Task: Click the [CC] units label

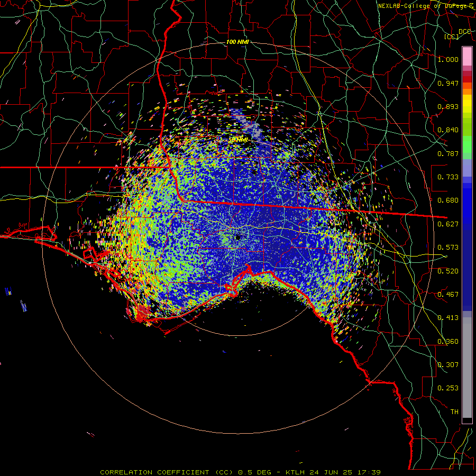Action: 452,36
